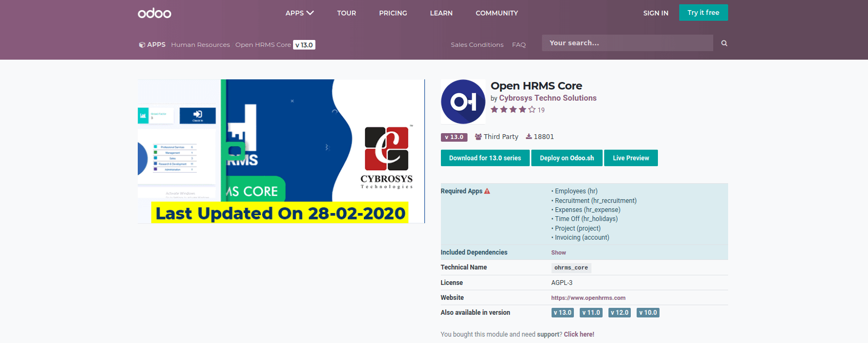
Task: Click the search magnifier icon
Action: point(724,43)
